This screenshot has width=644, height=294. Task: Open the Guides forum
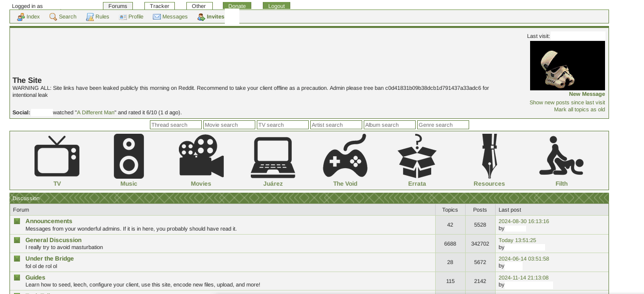coord(35,278)
